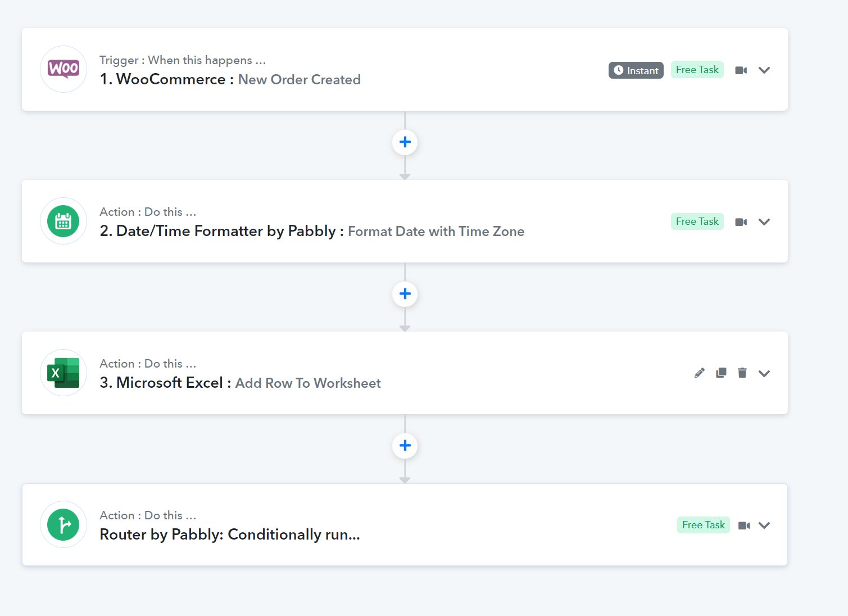Rename the Microsoft Excel step with pencil icon
Viewport: 848px width, 616px height.
tap(700, 373)
